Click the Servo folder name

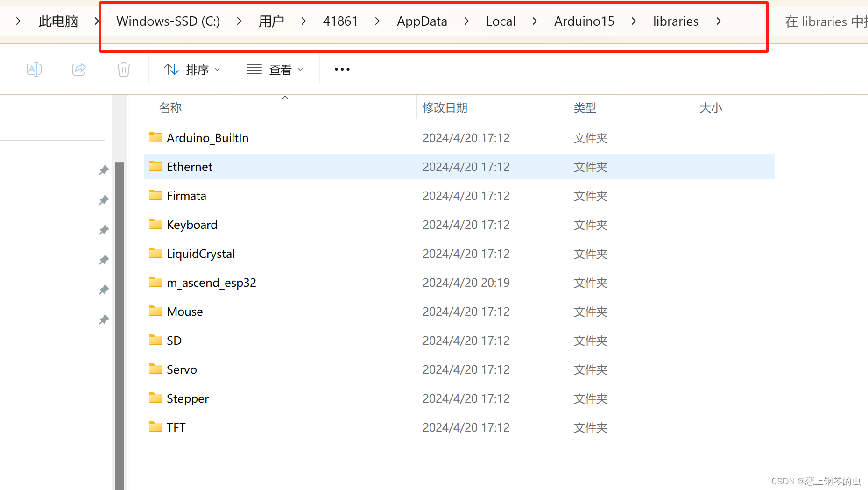coord(182,369)
